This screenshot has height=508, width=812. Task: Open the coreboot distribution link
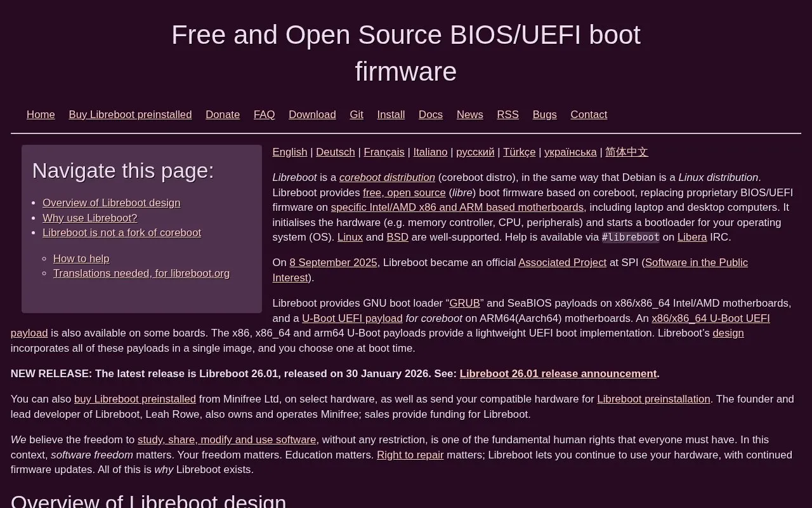pos(387,177)
